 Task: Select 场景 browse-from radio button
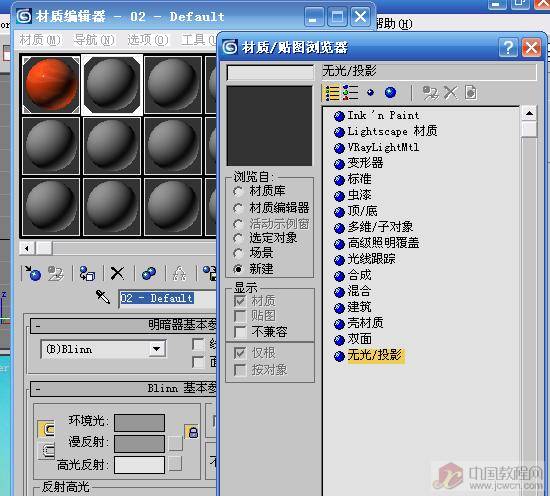238,253
